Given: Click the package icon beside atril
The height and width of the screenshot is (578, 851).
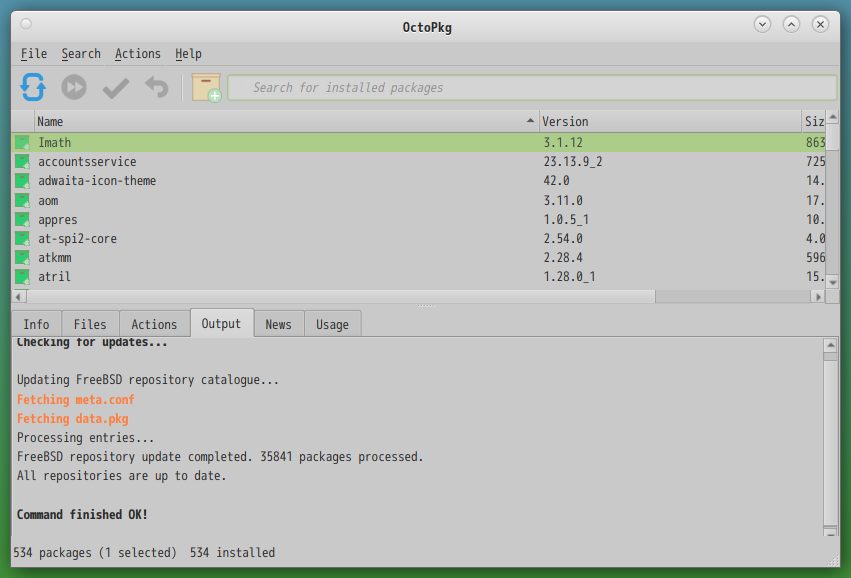Looking at the screenshot, I should pyautogui.click(x=22, y=277).
